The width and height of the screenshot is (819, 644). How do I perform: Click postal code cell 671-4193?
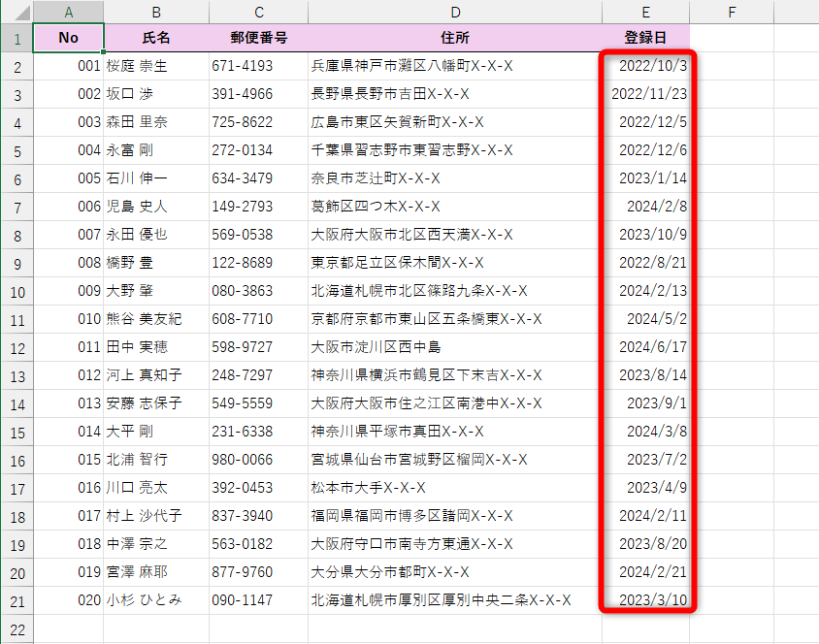(x=258, y=66)
